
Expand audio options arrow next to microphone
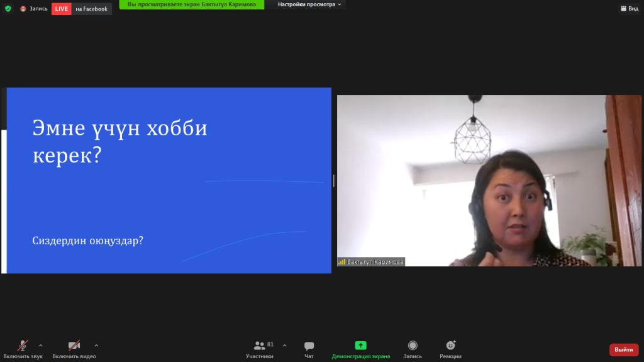pyautogui.click(x=41, y=345)
